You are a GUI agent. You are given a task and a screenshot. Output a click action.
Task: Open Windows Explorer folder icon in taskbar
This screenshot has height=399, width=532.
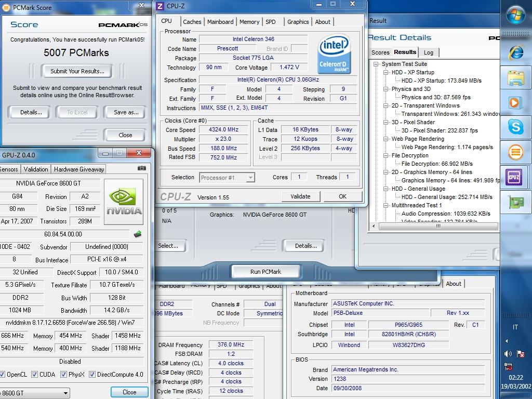click(516, 78)
